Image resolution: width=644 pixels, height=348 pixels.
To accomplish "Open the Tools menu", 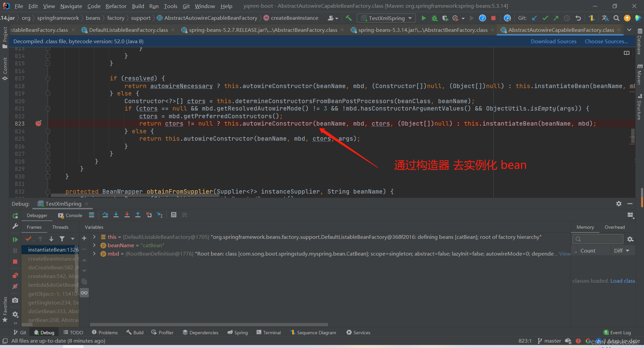I will pyautogui.click(x=170, y=6).
